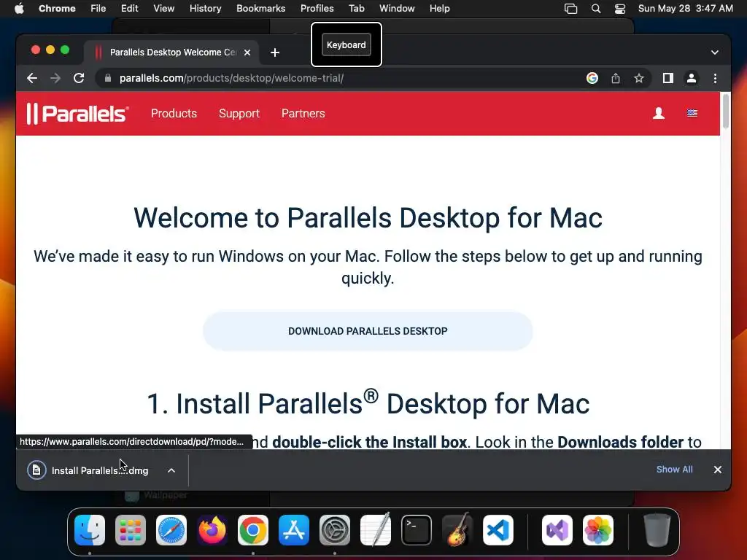Viewport: 747px width, 560px height.
Task: Open the Bookmarks menu
Action: pyautogui.click(x=260, y=9)
